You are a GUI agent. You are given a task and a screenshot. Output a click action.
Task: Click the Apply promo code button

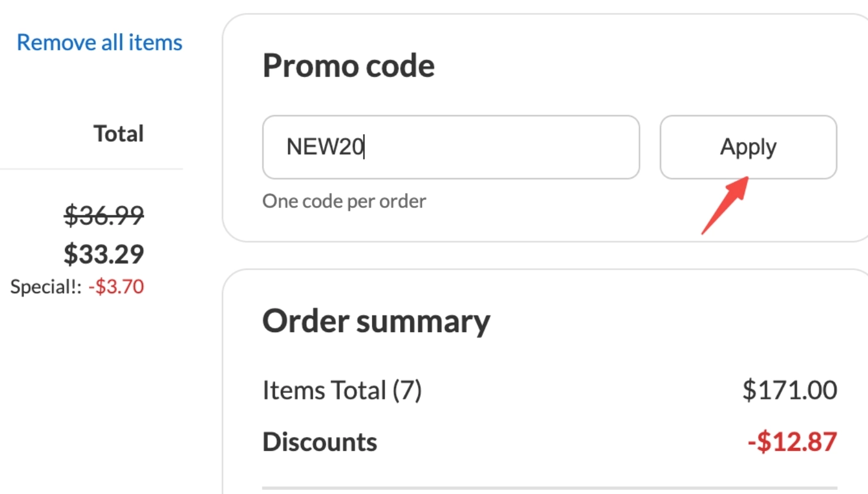coord(747,147)
